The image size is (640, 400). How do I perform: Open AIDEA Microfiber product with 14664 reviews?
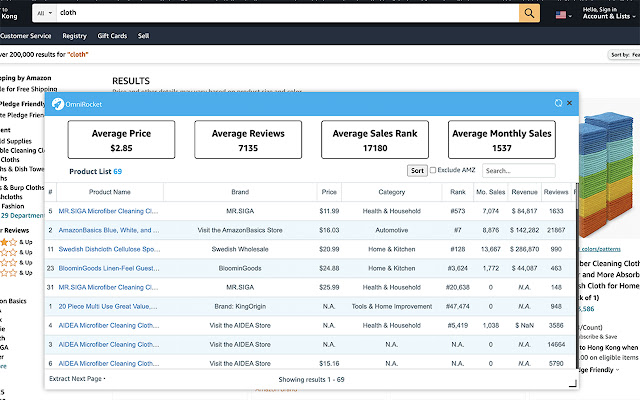coord(109,344)
